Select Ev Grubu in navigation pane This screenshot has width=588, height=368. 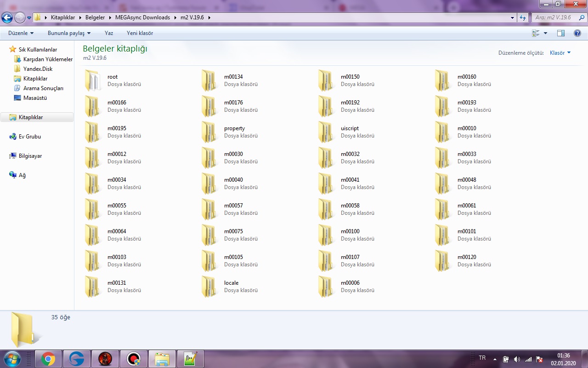[30, 137]
